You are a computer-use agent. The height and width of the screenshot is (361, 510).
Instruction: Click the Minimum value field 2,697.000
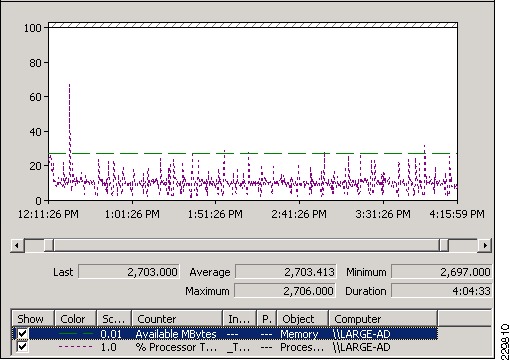coord(441,272)
